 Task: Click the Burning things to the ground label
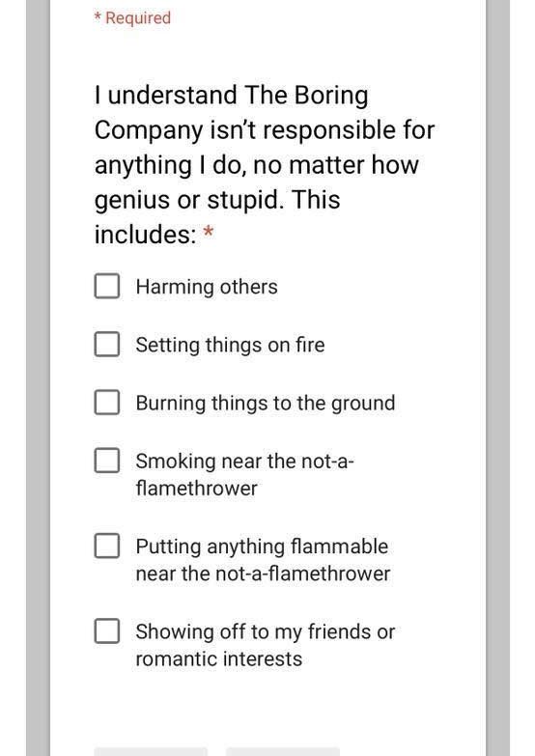[266, 403]
